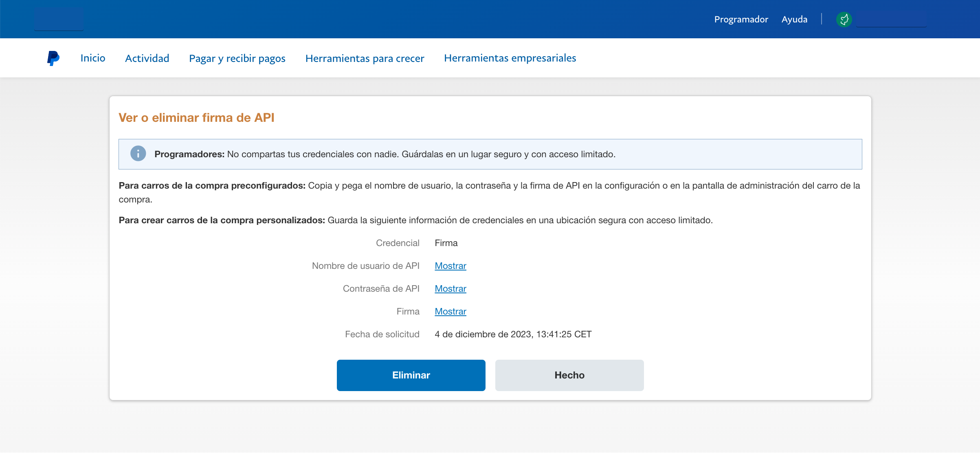Click the PayPal logo icon
980x475 pixels.
point(53,58)
